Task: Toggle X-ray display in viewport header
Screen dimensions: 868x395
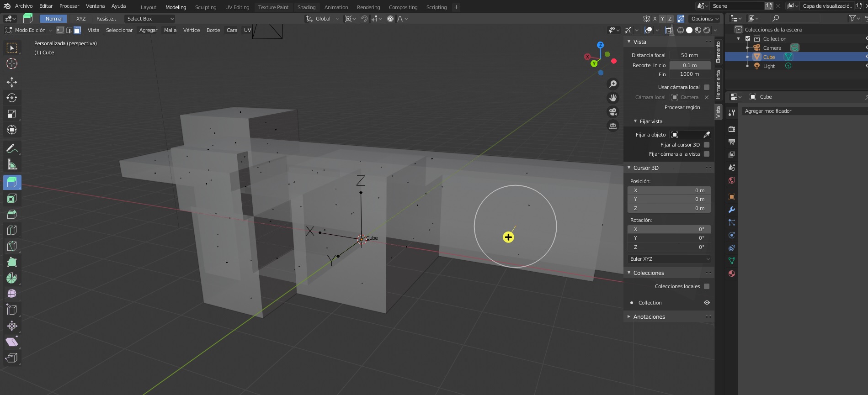Action: point(669,30)
